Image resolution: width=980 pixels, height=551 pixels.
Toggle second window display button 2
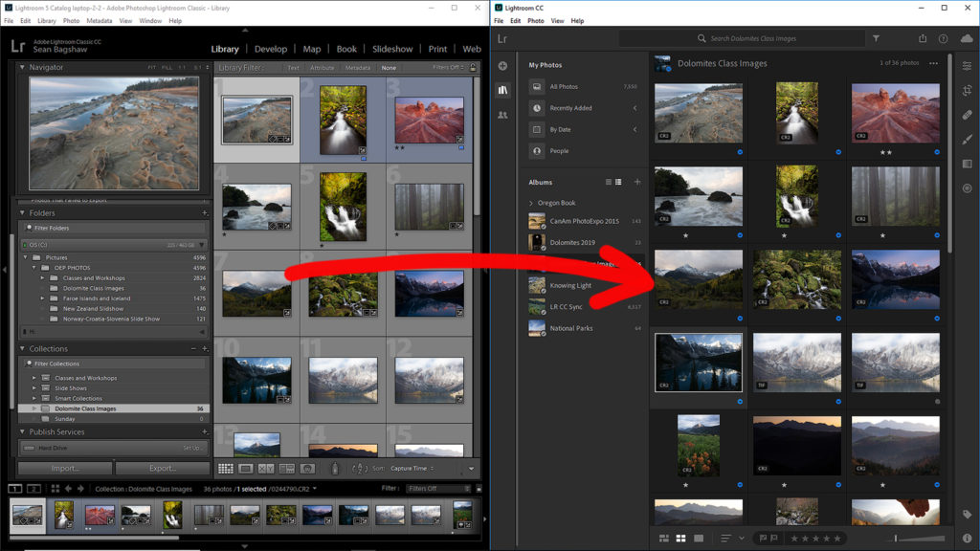click(x=33, y=489)
